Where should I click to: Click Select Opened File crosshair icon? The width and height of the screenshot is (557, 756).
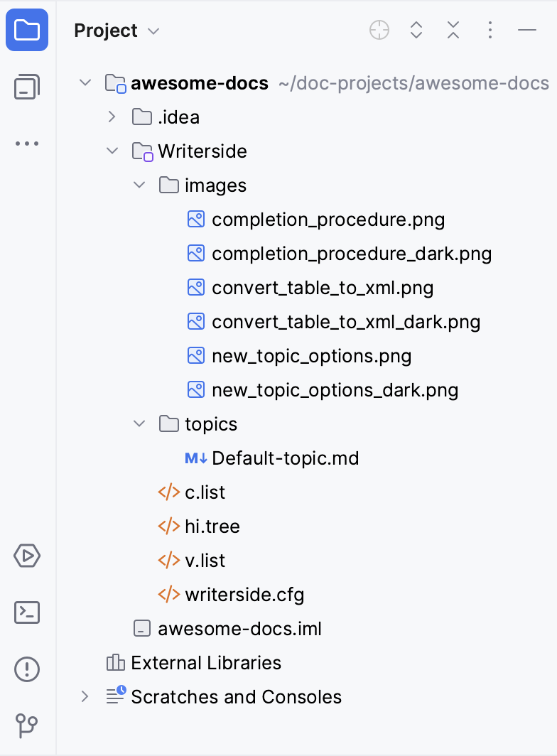pyautogui.click(x=379, y=31)
